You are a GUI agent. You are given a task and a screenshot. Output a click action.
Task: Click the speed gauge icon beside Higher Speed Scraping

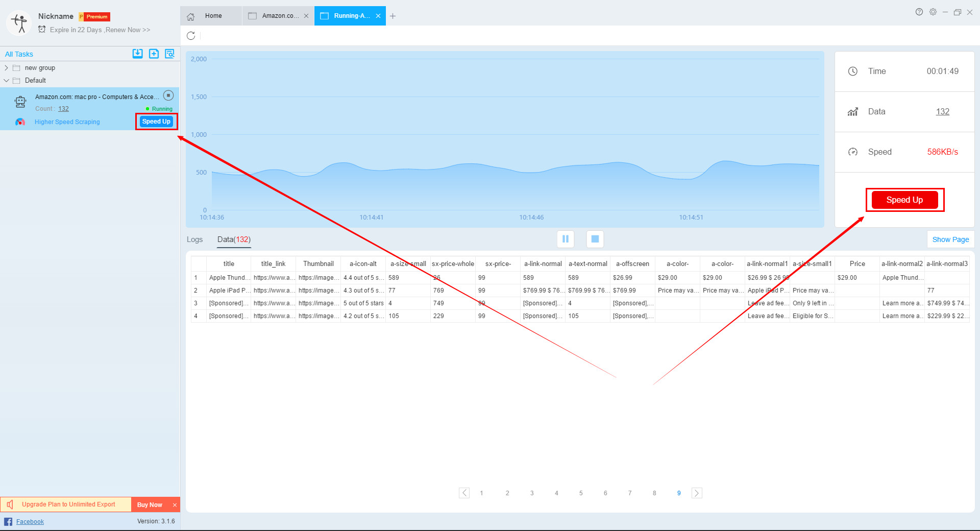pos(20,122)
